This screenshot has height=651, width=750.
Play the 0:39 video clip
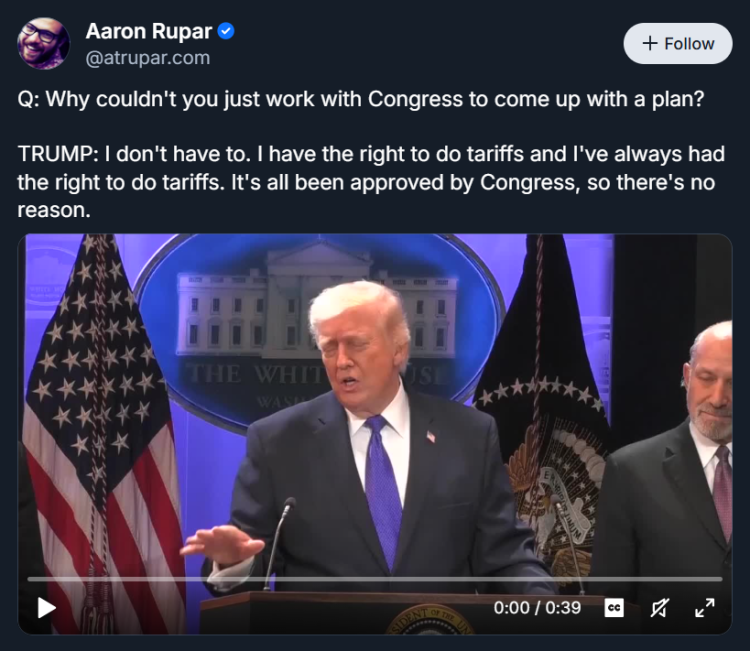[x=46, y=608]
